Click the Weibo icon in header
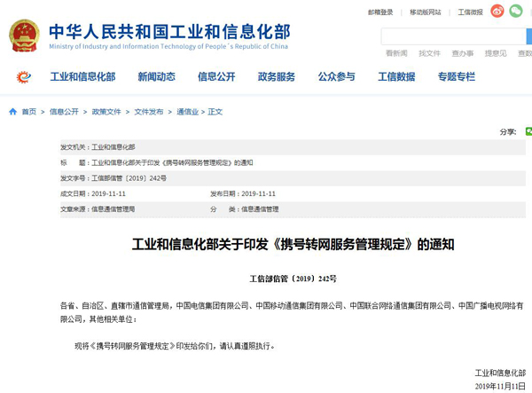Image resolution: width=532 pixels, height=393 pixels. (x=497, y=12)
